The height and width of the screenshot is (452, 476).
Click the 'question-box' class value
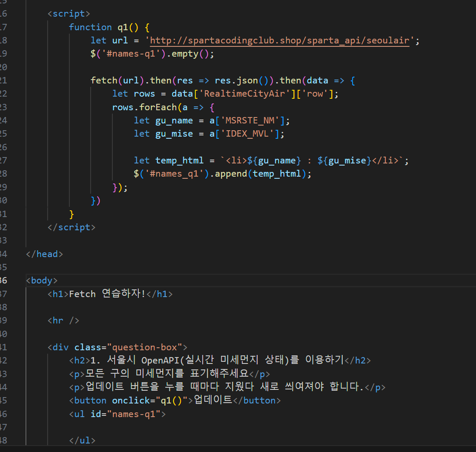coord(144,347)
